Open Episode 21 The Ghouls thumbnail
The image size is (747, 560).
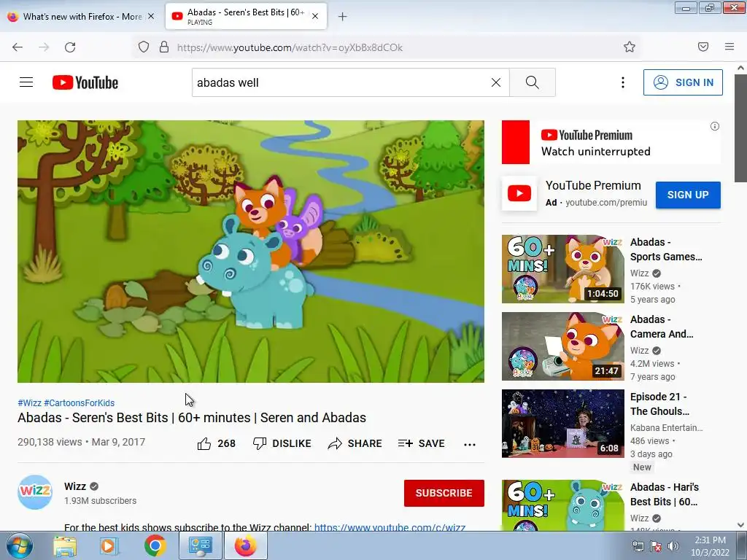[x=562, y=424]
